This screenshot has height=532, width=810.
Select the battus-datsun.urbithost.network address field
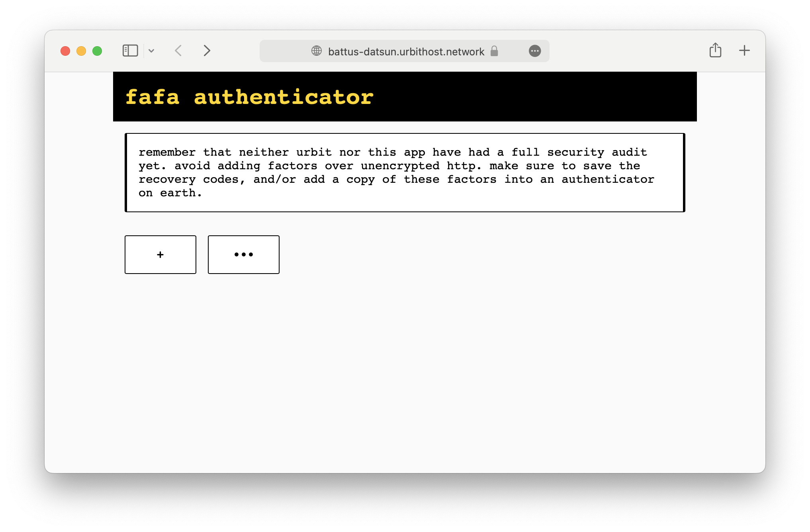(x=405, y=51)
